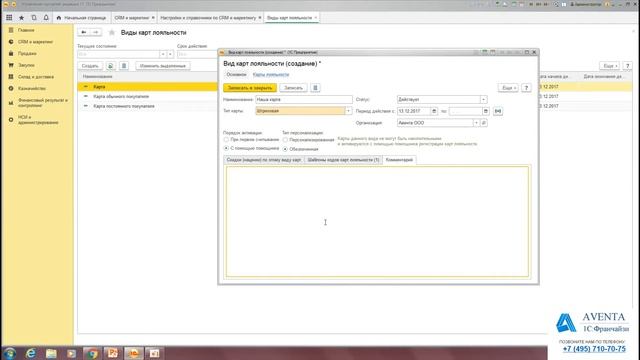Click the forward arrow navigation button
This screenshot has height=360, width=640.
click(x=96, y=32)
